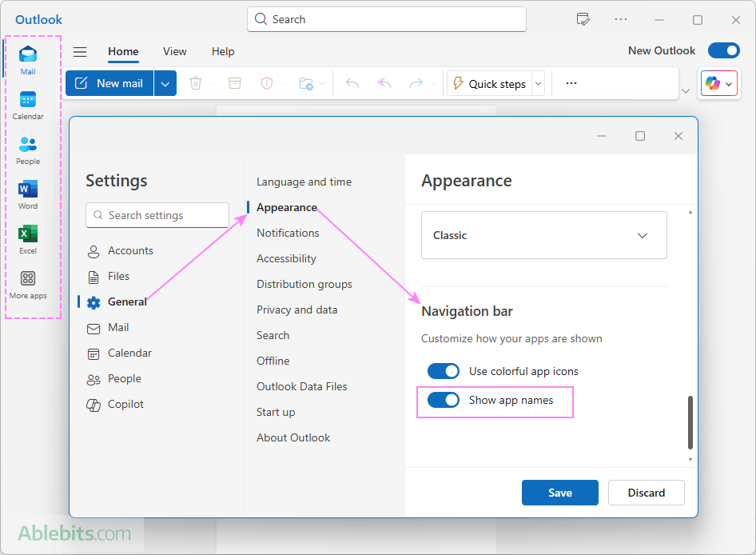
Task: Expand the ribbon display options chevron
Action: tap(686, 90)
